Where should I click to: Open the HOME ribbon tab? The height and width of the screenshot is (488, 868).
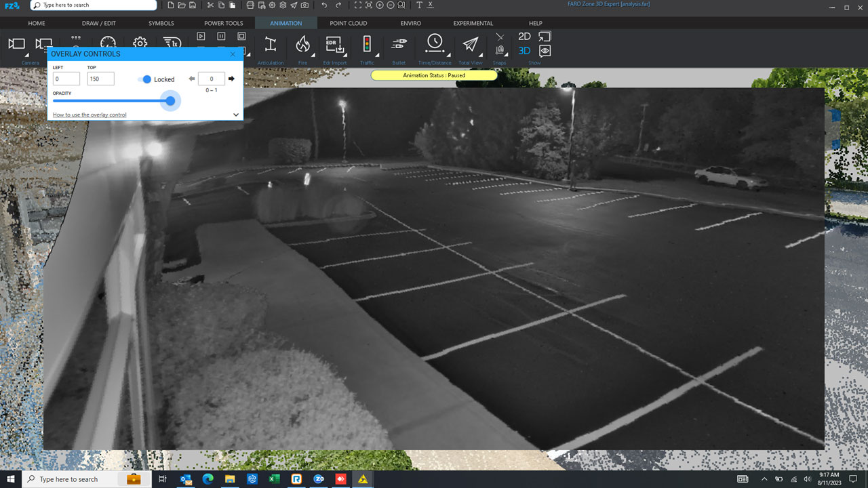click(x=37, y=23)
